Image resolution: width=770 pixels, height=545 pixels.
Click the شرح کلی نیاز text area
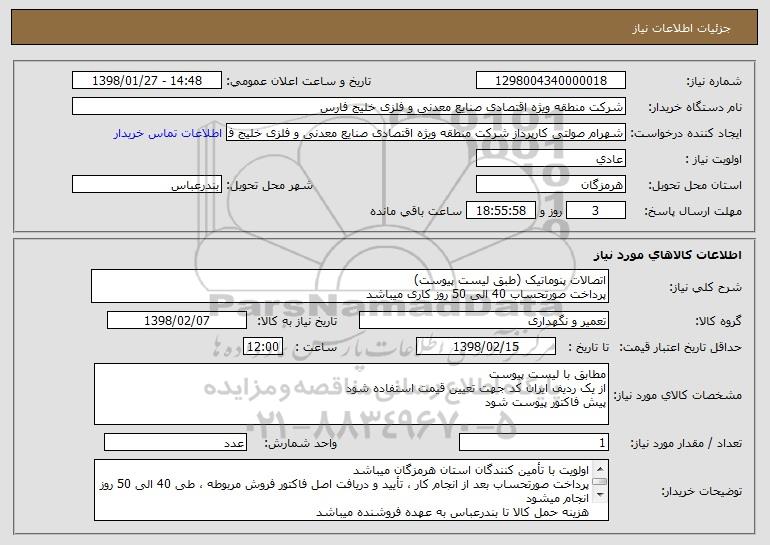350,286
